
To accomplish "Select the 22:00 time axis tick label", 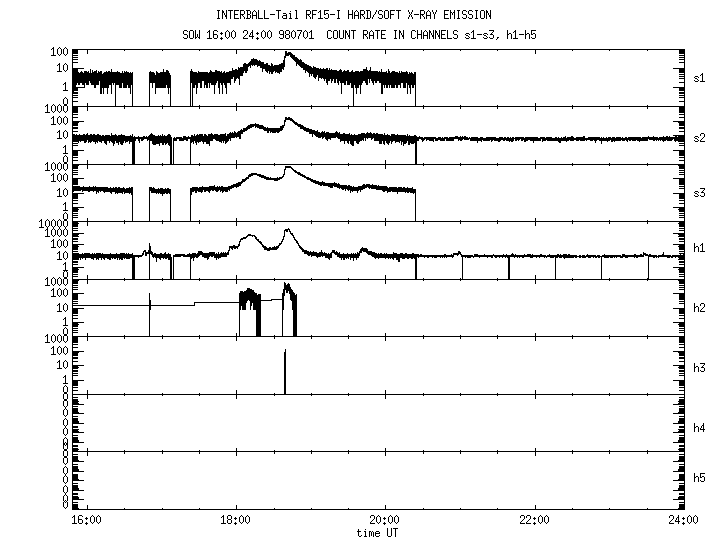I will tap(534, 520).
